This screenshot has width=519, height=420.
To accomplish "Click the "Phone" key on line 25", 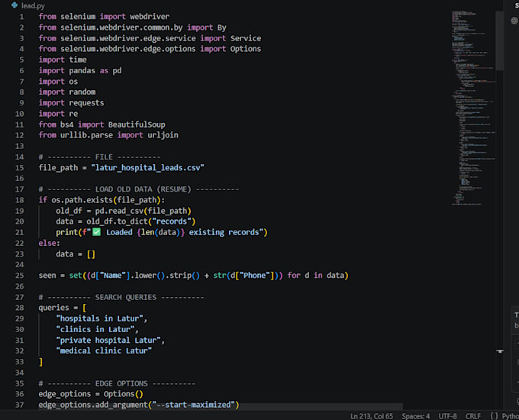I will tap(254, 276).
